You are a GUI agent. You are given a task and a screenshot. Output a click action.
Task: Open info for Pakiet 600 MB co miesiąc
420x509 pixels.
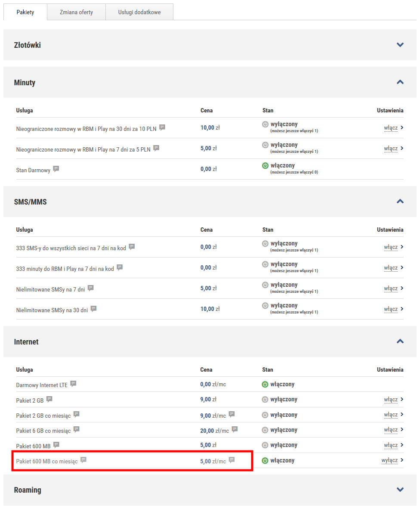pos(83,460)
